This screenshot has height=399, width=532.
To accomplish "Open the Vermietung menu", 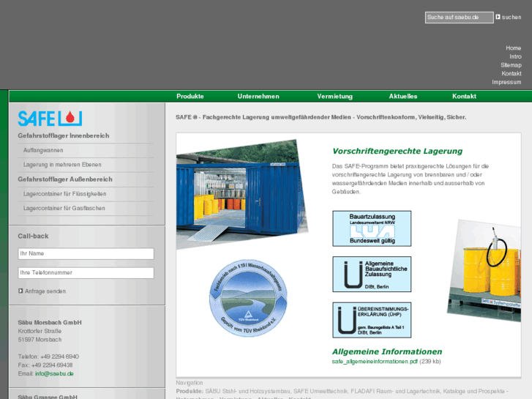I will click(x=335, y=97).
